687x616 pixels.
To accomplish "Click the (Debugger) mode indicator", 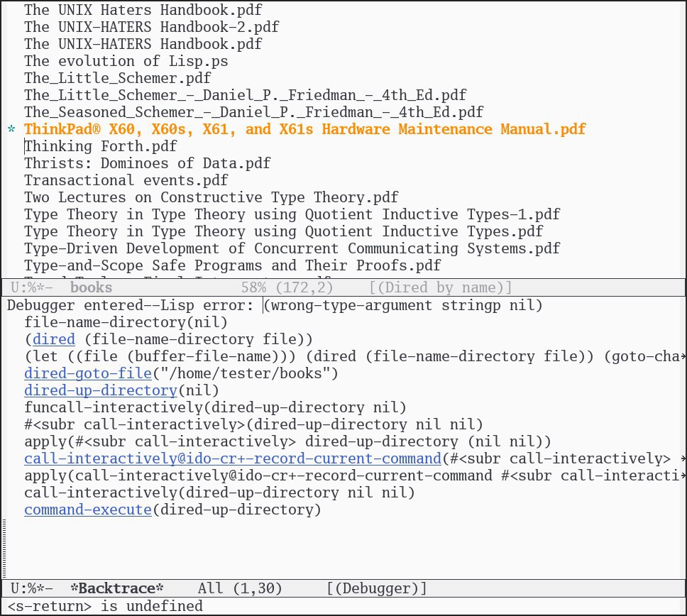I will pyautogui.click(x=377, y=588).
